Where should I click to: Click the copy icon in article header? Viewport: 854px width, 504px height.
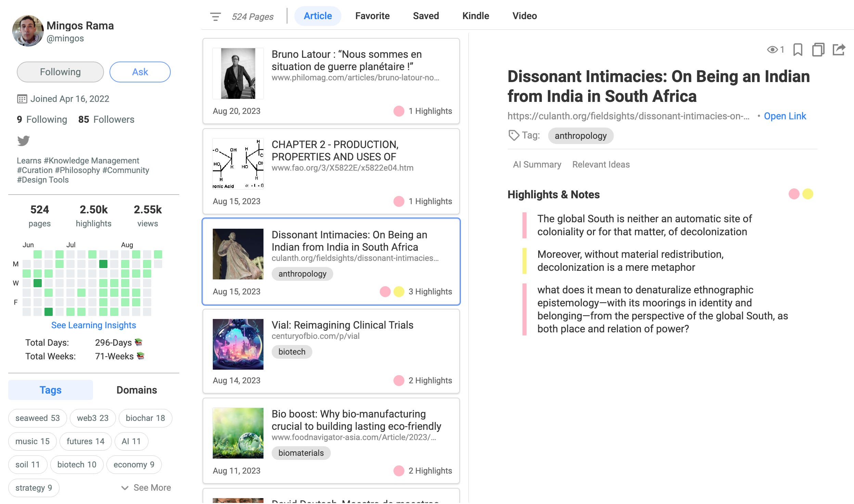pyautogui.click(x=818, y=50)
